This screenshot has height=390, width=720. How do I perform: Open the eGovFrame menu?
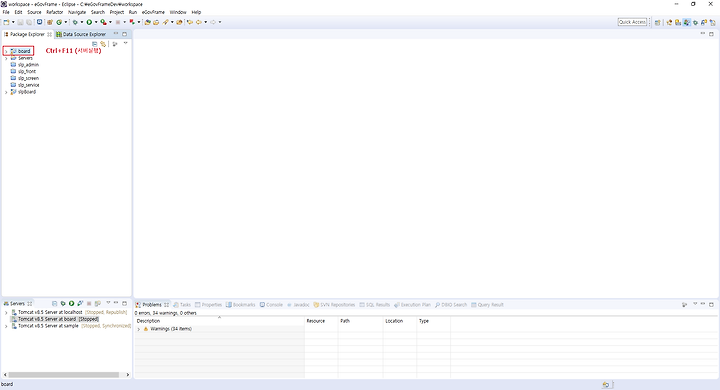click(x=153, y=12)
